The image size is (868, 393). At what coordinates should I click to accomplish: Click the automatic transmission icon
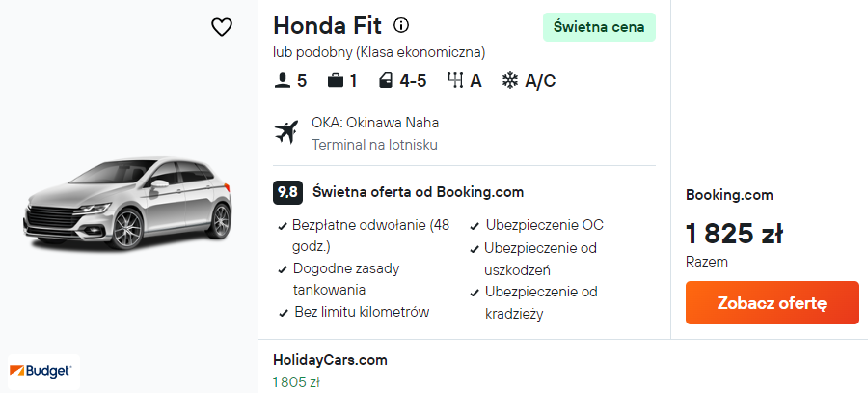point(455,81)
